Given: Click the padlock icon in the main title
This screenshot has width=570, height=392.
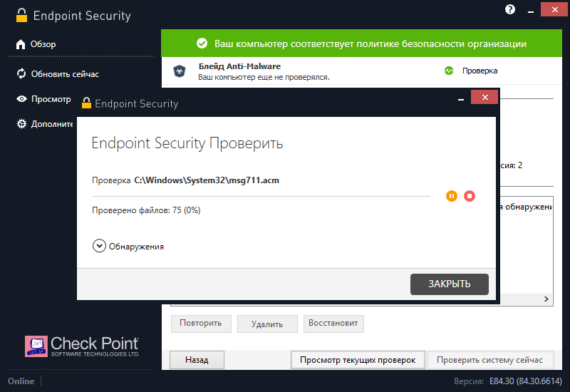Looking at the screenshot, I should pyautogui.click(x=23, y=15).
